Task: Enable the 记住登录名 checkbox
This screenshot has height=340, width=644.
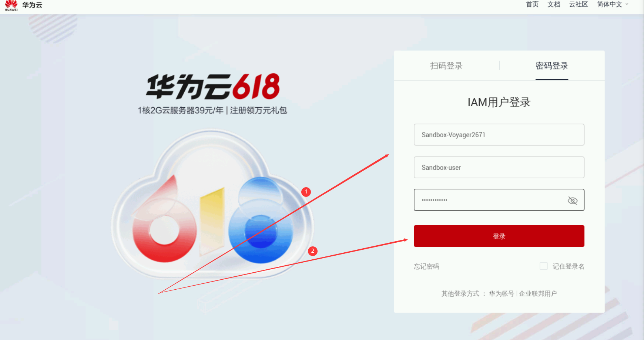Action: pyautogui.click(x=543, y=266)
